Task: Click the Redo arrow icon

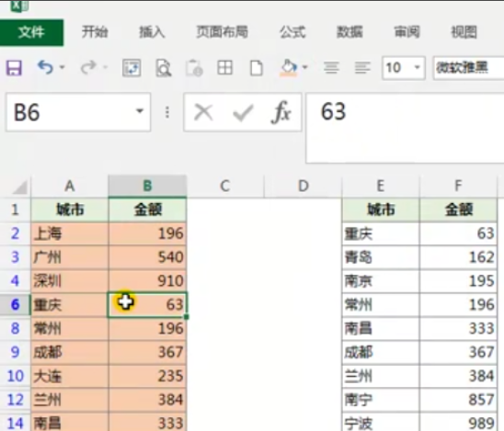Action: 88,67
